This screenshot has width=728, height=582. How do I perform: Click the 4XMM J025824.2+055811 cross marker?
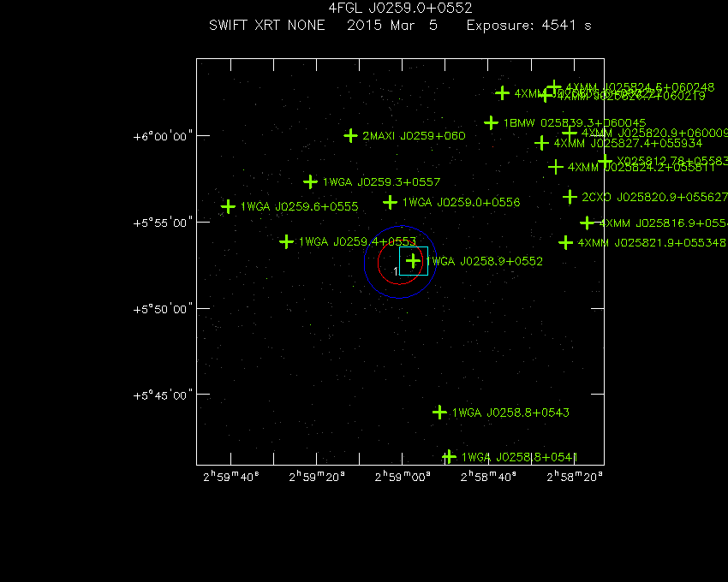click(x=556, y=167)
